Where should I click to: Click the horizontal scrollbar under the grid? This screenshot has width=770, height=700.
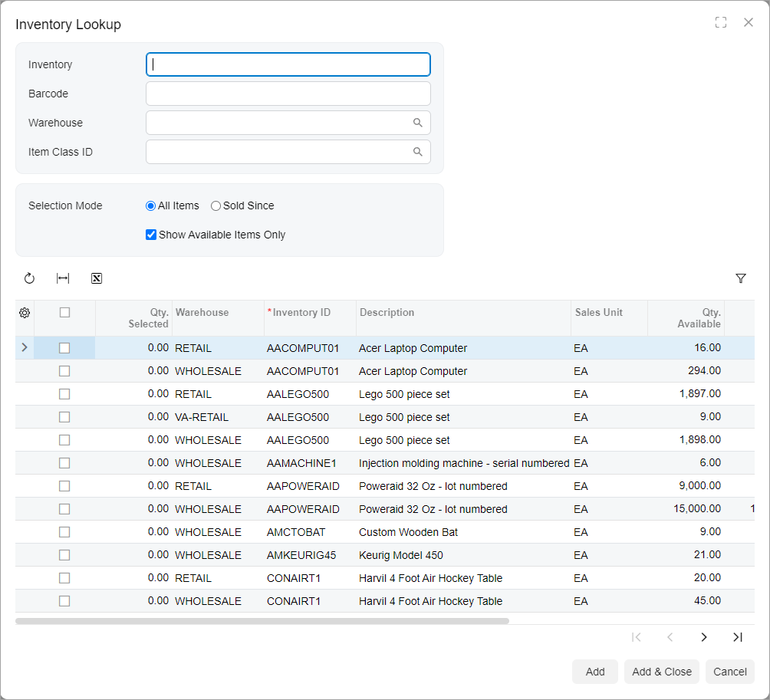coord(262,621)
